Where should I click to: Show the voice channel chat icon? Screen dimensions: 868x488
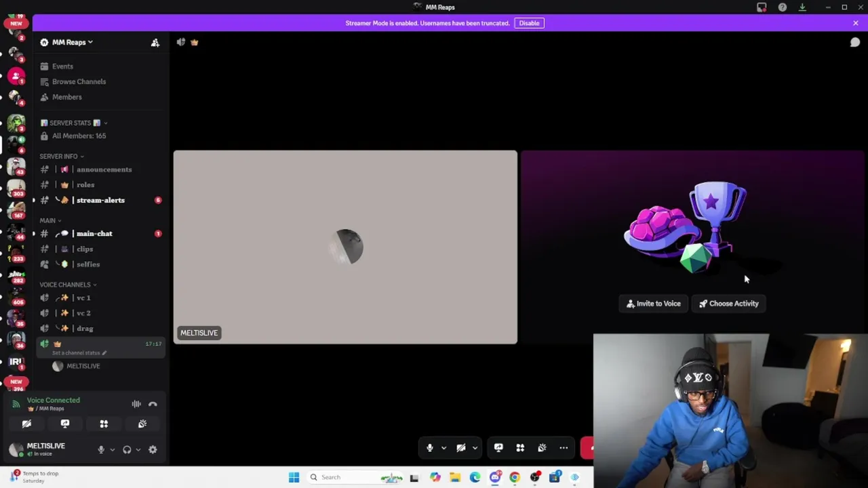point(855,42)
